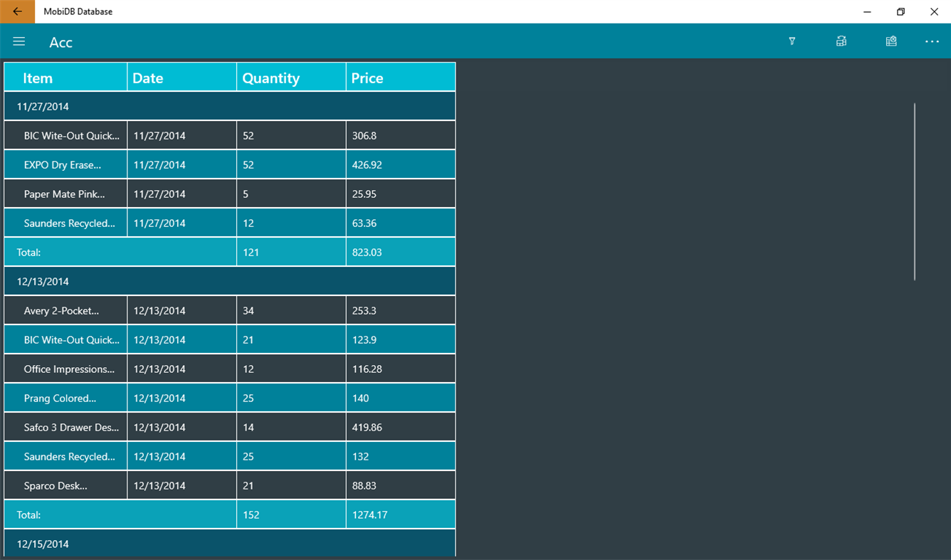Select the Paper Mate Pink... item cell

point(65,194)
